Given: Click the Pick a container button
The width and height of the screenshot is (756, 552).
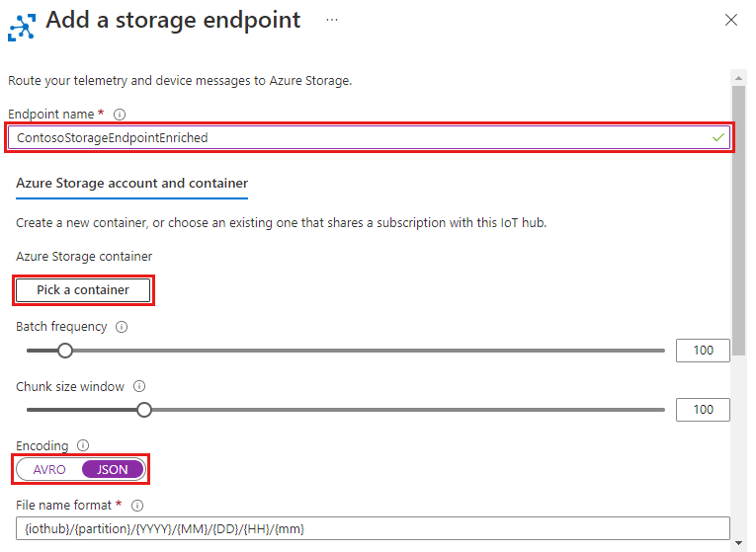Looking at the screenshot, I should click(x=83, y=290).
